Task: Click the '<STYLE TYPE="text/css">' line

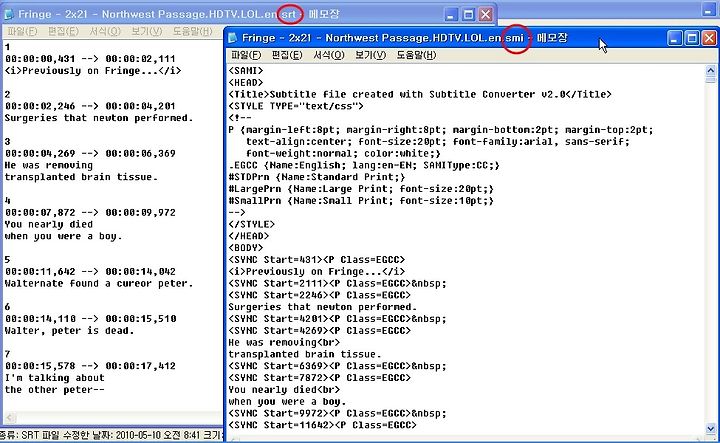Action: [296, 106]
